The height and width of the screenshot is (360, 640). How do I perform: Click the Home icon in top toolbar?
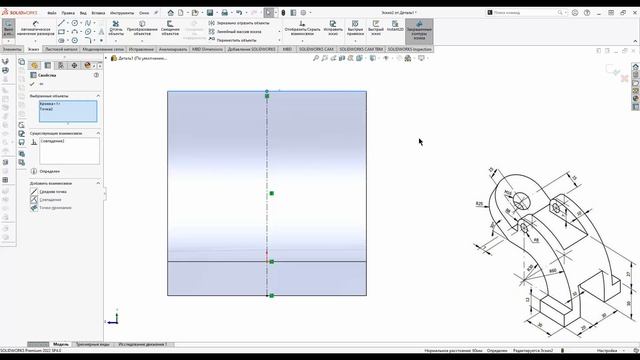point(171,13)
